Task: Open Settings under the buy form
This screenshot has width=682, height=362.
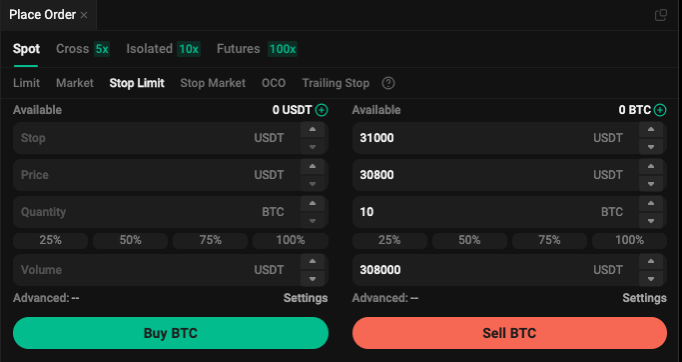Action: [305, 298]
